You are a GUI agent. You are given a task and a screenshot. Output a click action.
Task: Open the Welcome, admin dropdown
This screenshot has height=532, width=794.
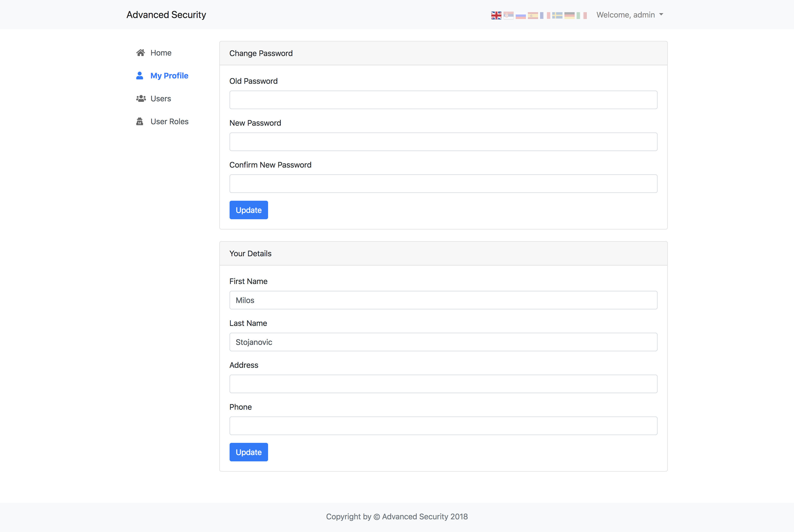coord(629,15)
